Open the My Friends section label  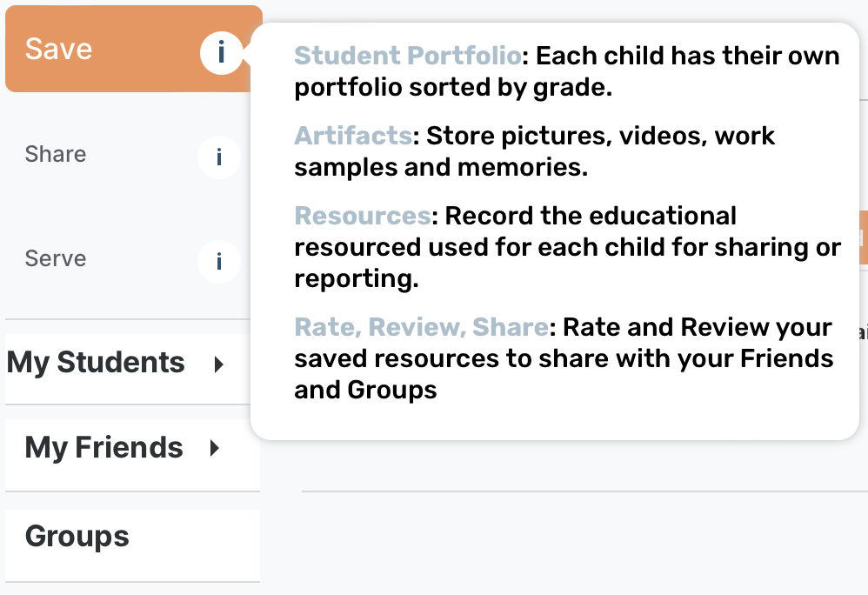click(x=104, y=448)
